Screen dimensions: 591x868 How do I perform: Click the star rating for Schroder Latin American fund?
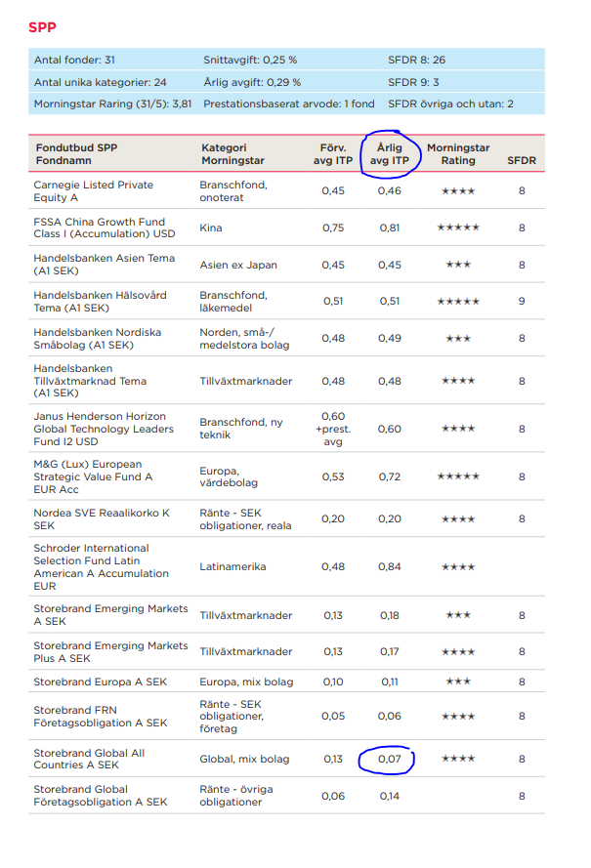click(458, 567)
